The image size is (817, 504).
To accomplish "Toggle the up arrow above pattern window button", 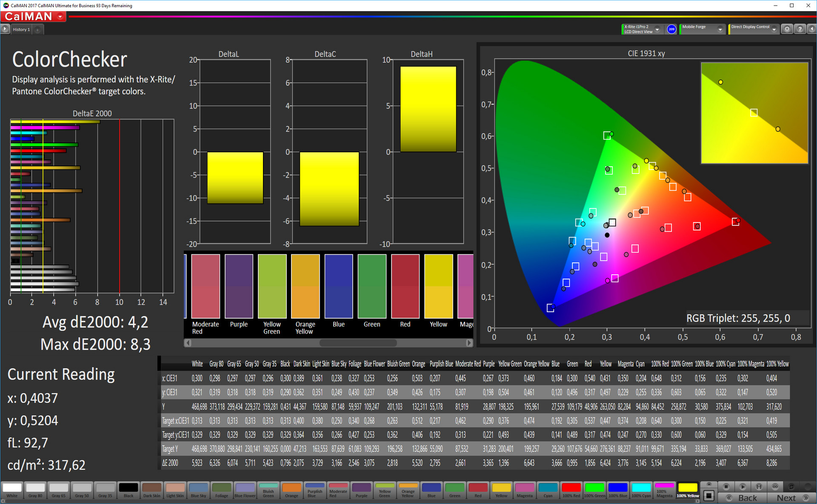I will click(x=709, y=484).
